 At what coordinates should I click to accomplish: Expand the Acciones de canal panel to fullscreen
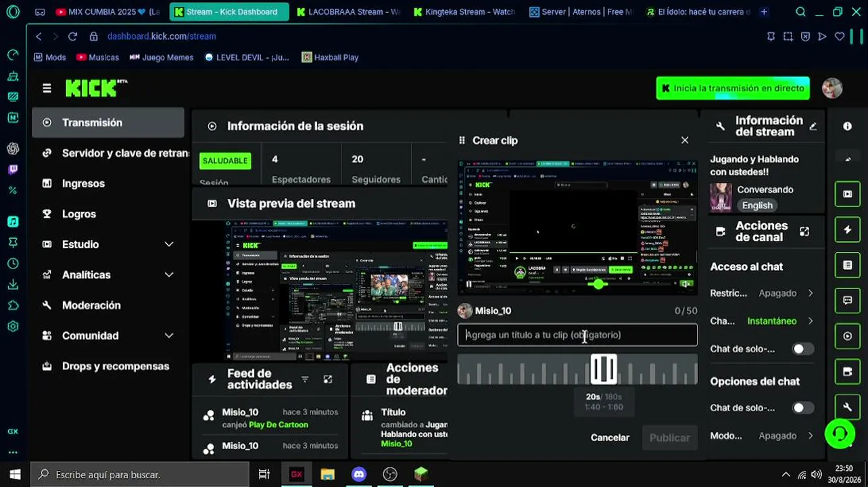click(x=804, y=231)
